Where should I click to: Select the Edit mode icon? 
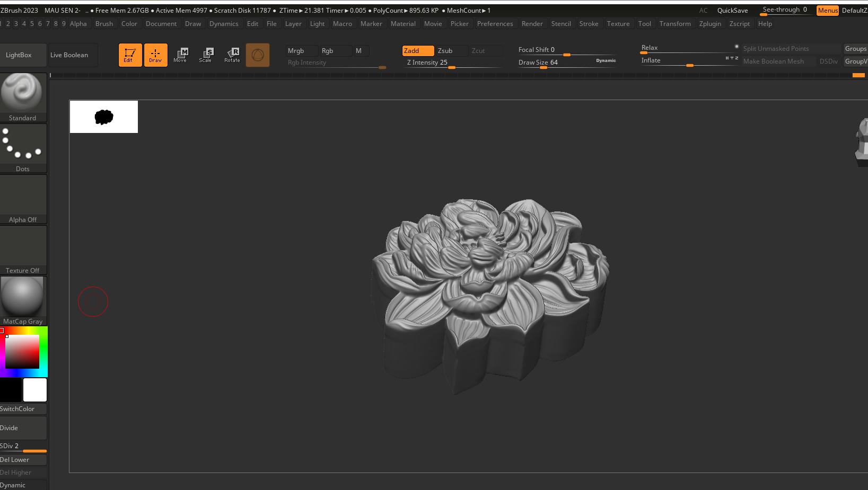tap(130, 55)
